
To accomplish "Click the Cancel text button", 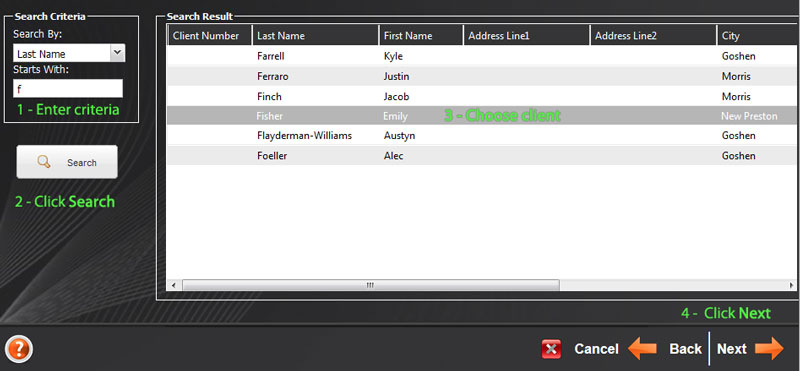I will pyautogui.click(x=596, y=349).
